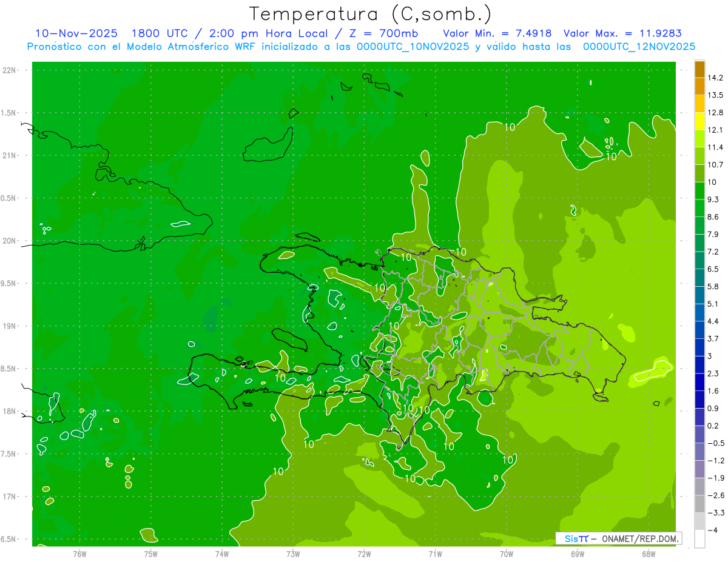This screenshot has height=562, width=728.
Task: Click legend value '13.5'
Action: 715,95
